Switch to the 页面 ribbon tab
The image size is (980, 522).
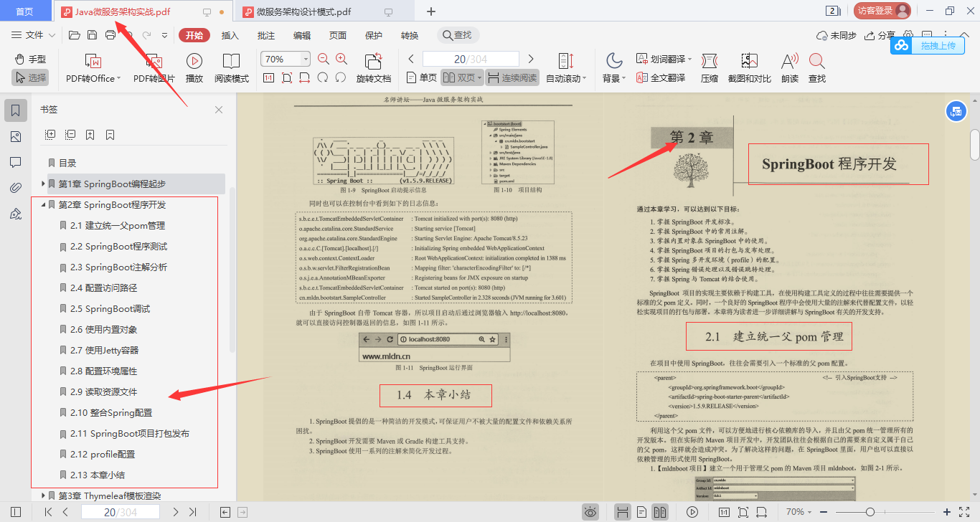point(338,35)
